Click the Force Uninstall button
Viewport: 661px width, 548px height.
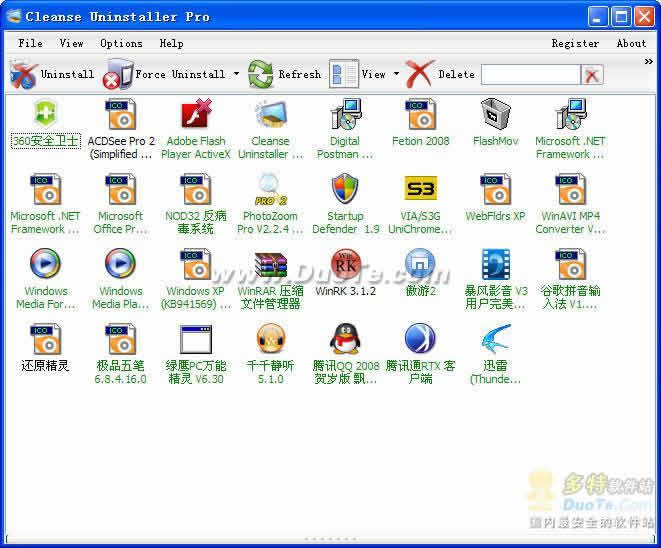(165, 75)
